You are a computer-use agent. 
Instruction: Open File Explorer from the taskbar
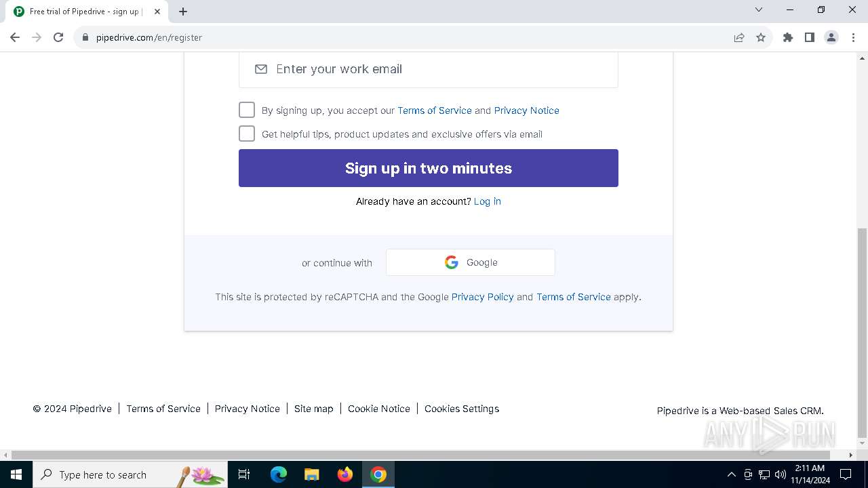click(311, 474)
